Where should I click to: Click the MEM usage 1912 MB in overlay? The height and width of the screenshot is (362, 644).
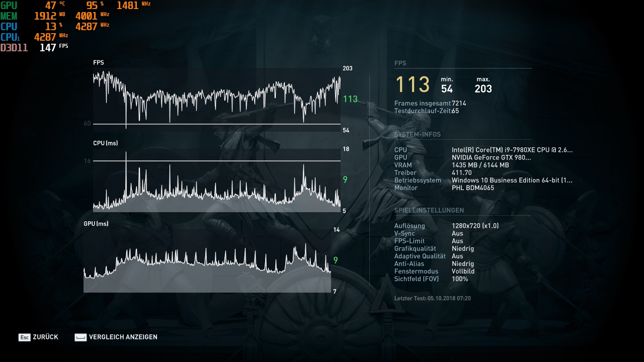(x=50, y=16)
